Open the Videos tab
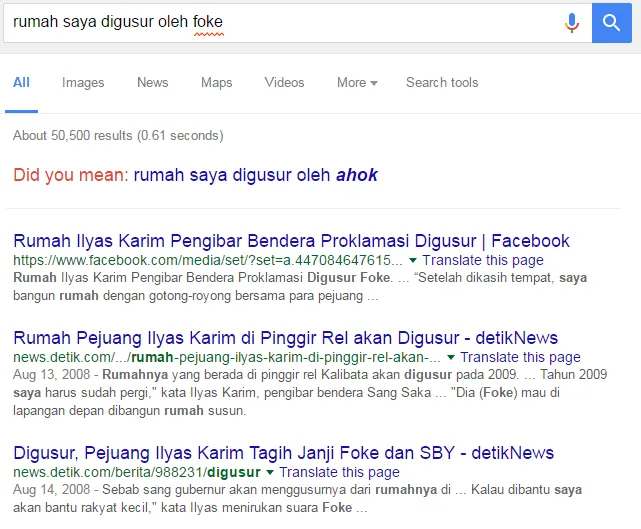641x529 pixels. click(284, 83)
